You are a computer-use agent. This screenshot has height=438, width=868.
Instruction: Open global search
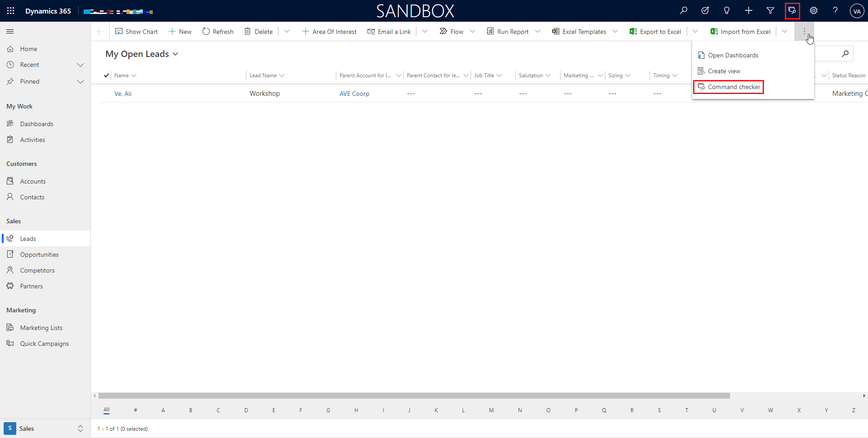[x=684, y=10]
